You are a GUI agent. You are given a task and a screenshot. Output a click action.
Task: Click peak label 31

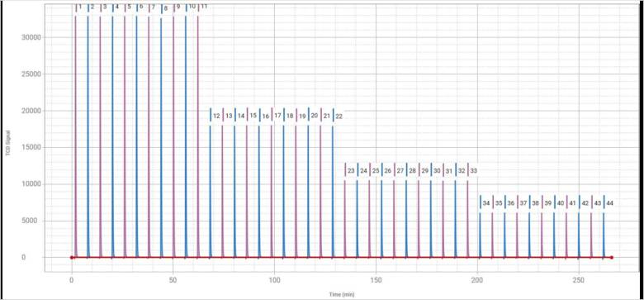pyautogui.click(x=449, y=170)
